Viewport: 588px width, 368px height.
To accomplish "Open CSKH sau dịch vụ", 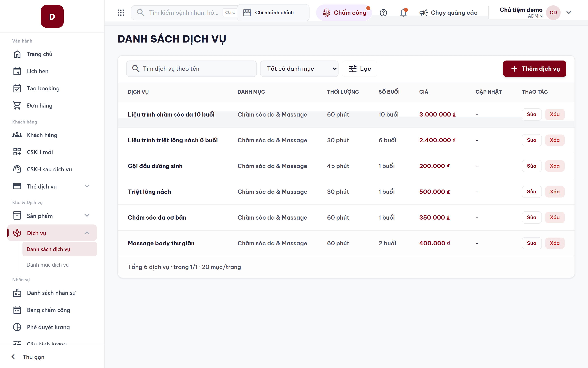I will (52, 169).
